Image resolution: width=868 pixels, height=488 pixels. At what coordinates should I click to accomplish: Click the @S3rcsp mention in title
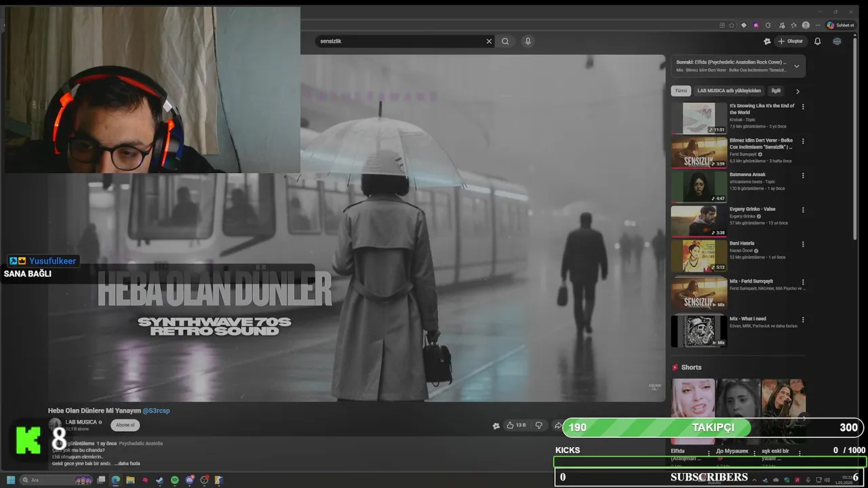pos(156,411)
